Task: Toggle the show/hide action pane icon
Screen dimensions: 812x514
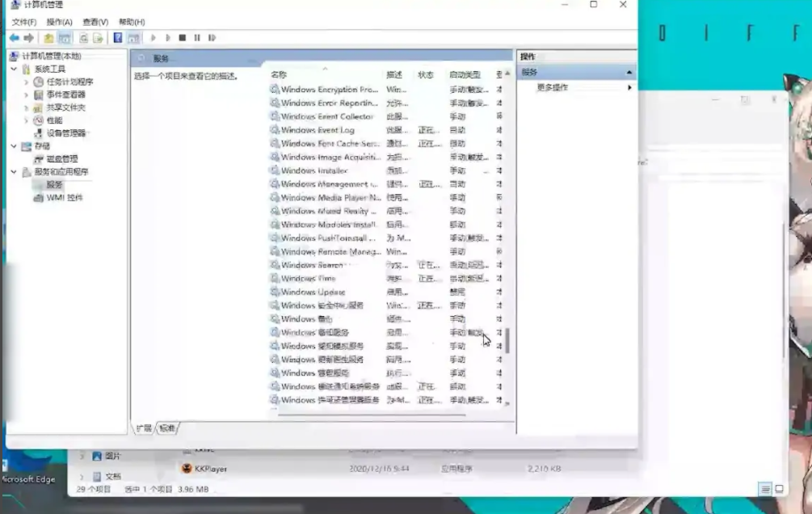Action: click(x=133, y=38)
